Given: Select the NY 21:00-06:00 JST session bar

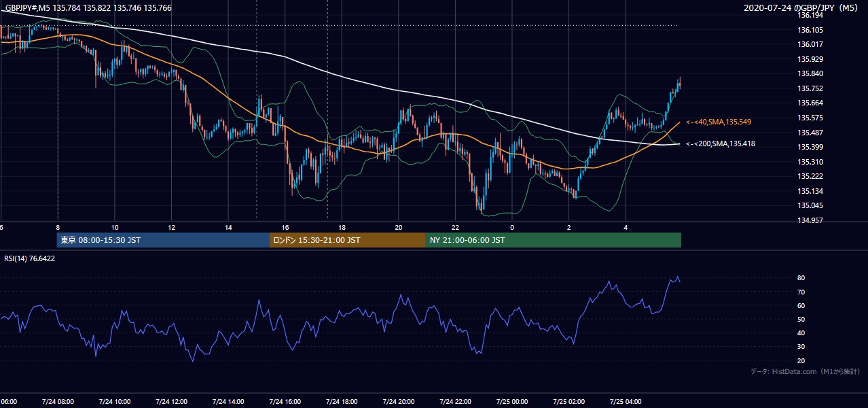Looking at the screenshot, I should coord(554,240).
